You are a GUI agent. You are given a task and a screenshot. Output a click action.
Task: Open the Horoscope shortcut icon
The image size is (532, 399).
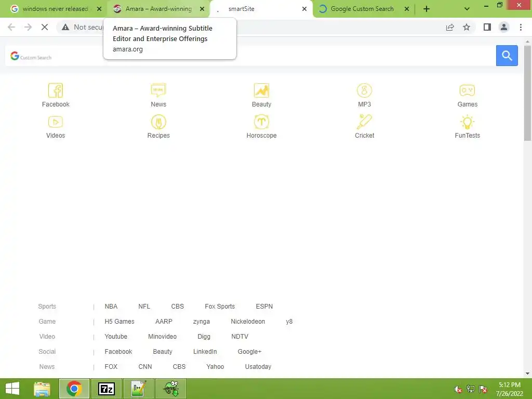tap(261, 122)
